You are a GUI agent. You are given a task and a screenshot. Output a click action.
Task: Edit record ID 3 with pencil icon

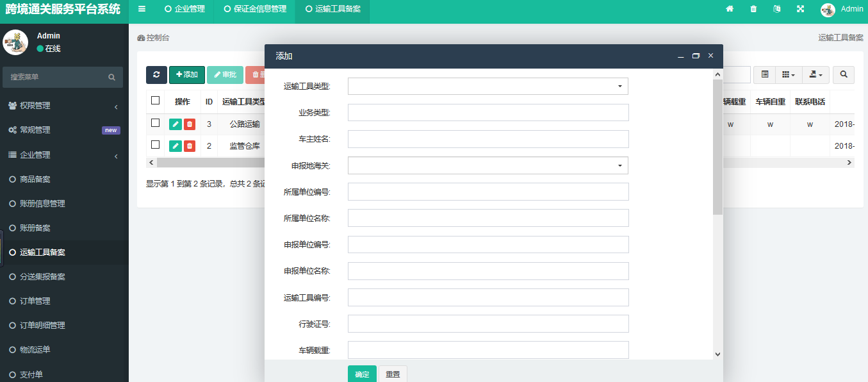tap(175, 124)
